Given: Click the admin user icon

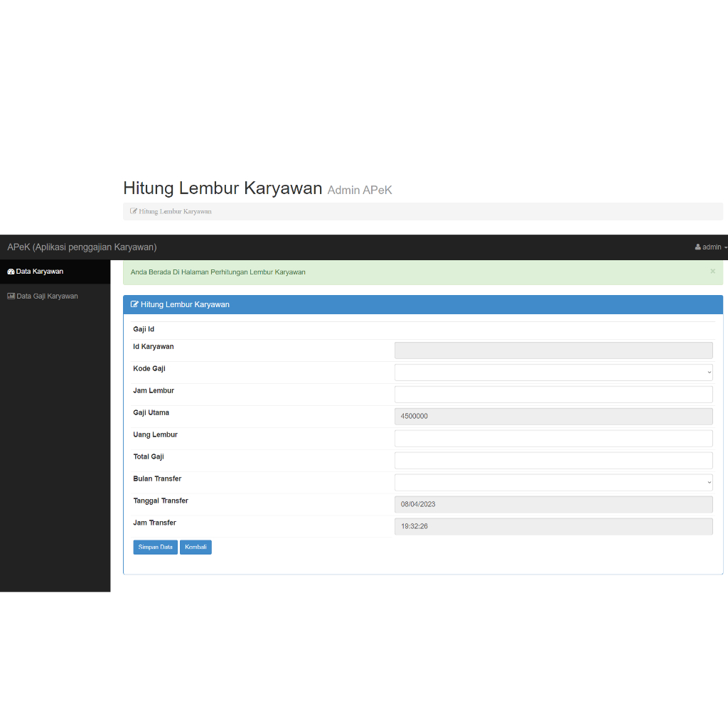Looking at the screenshot, I should coord(698,247).
